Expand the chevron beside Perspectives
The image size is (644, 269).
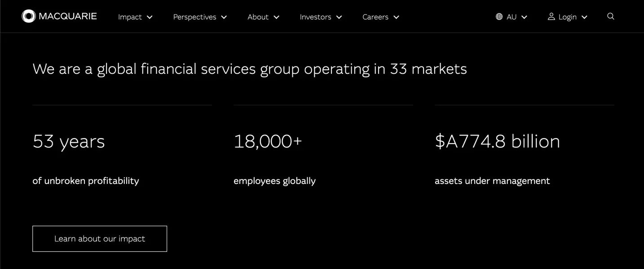click(224, 17)
